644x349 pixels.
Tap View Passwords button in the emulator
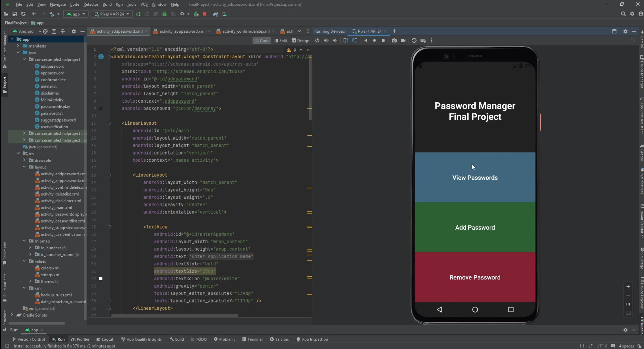point(475,178)
